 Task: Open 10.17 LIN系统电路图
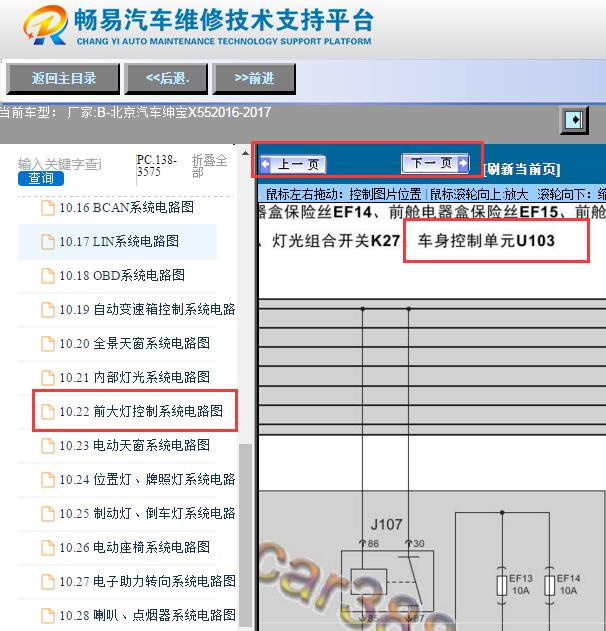[119, 241]
